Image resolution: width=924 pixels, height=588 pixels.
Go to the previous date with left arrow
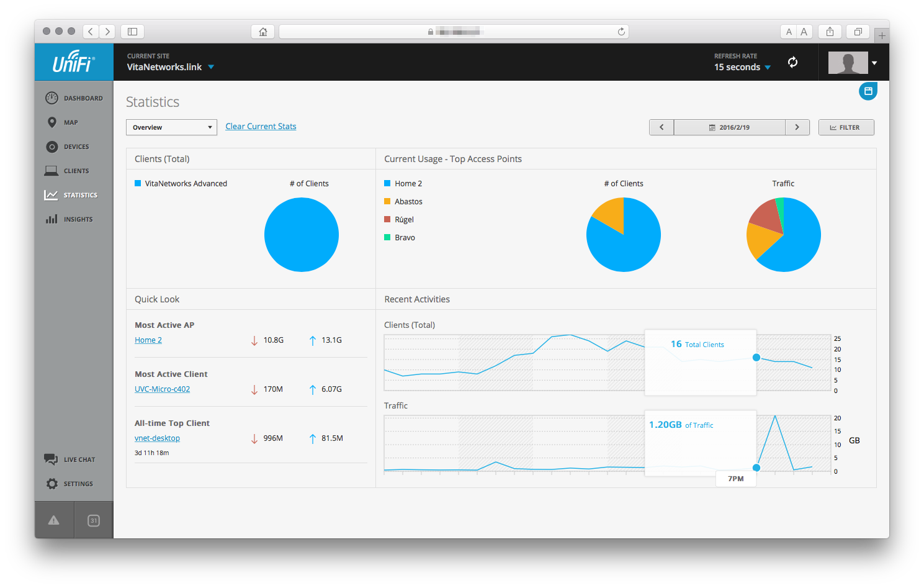[662, 127]
